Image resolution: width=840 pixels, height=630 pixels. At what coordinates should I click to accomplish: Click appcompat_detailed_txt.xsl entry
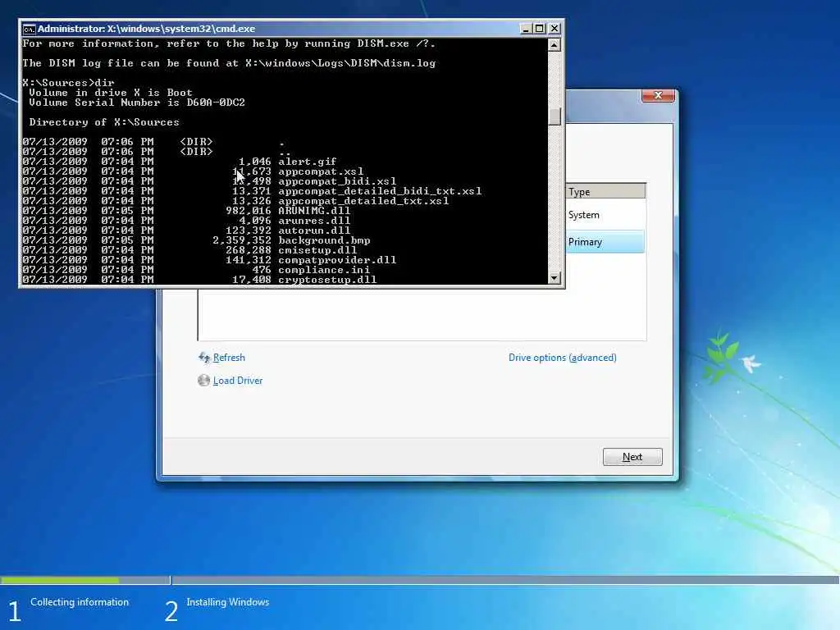point(363,201)
